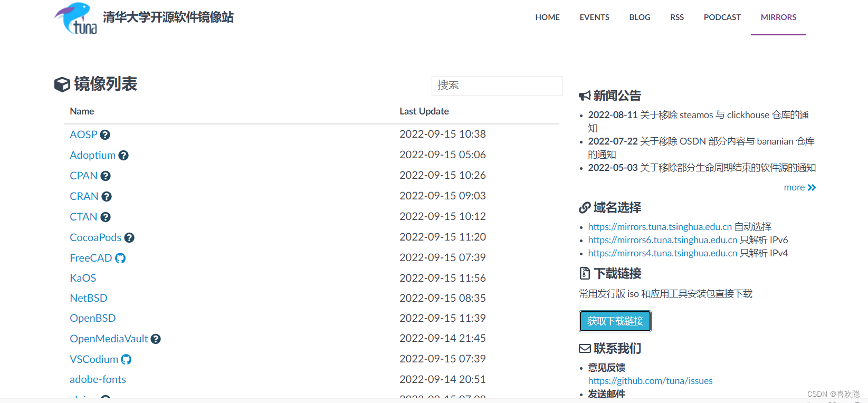The width and height of the screenshot is (868, 403).
Task: Open the BLOG menu item
Action: pyautogui.click(x=640, y=17)
